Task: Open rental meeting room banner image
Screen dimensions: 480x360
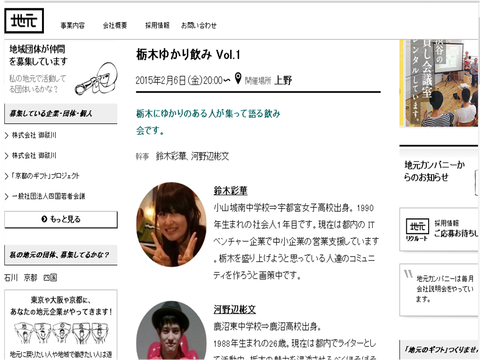Action: tap(439, 83)
